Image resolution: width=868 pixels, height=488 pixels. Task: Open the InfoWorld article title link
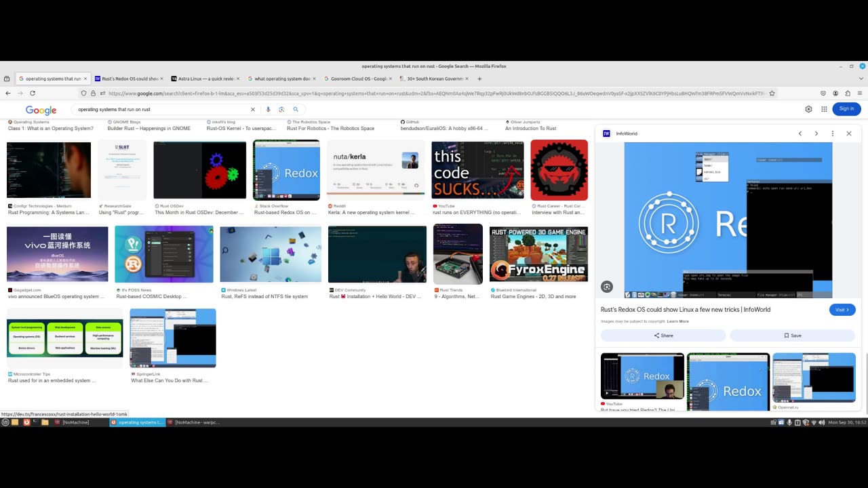(686, 310)
